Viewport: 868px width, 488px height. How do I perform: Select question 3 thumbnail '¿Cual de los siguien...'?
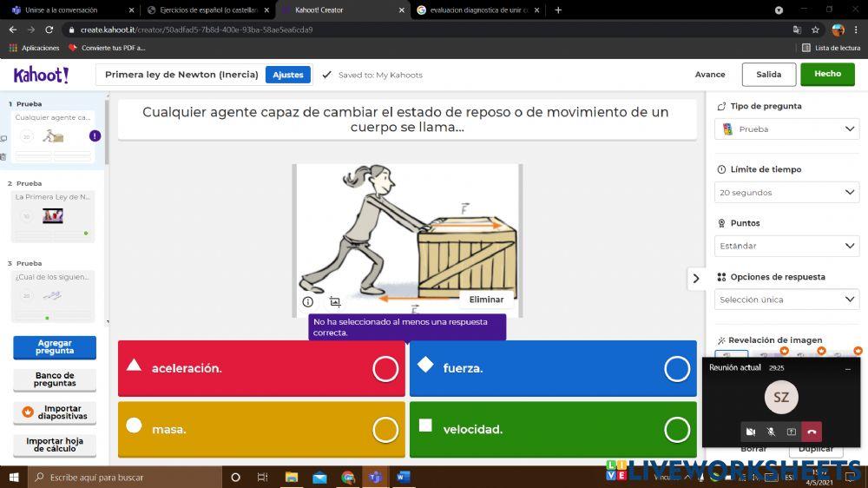53,296
